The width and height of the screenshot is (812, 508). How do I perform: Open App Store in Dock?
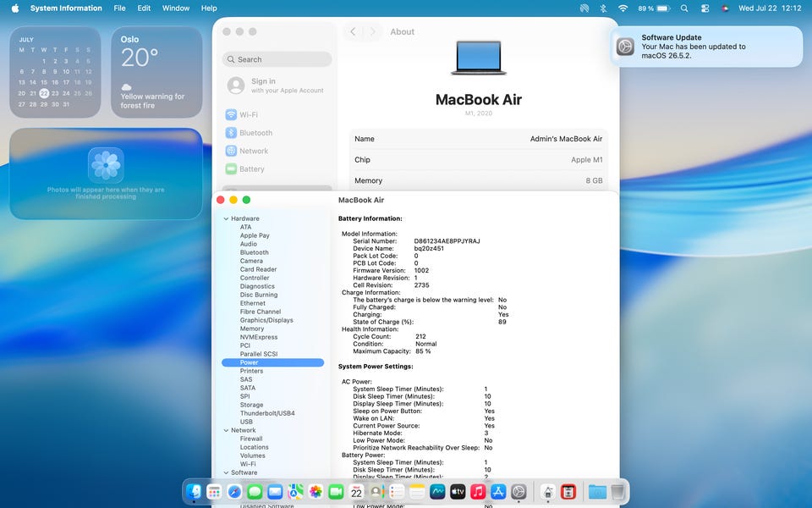click(x=498, y=491)
